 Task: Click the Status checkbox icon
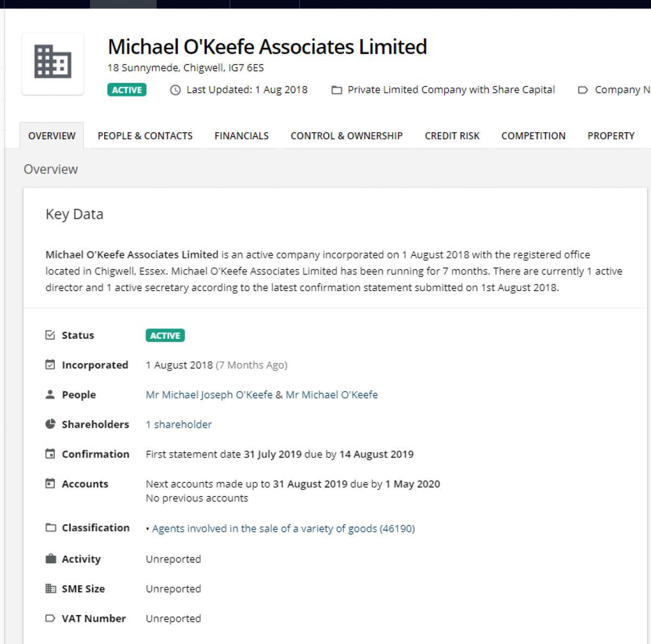pos(50,335)
